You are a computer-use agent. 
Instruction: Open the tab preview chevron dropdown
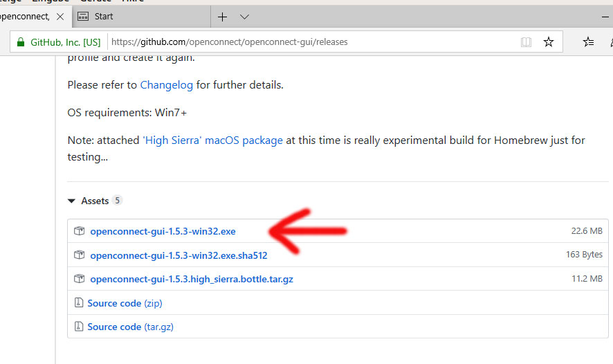click(x=244, y=17)
